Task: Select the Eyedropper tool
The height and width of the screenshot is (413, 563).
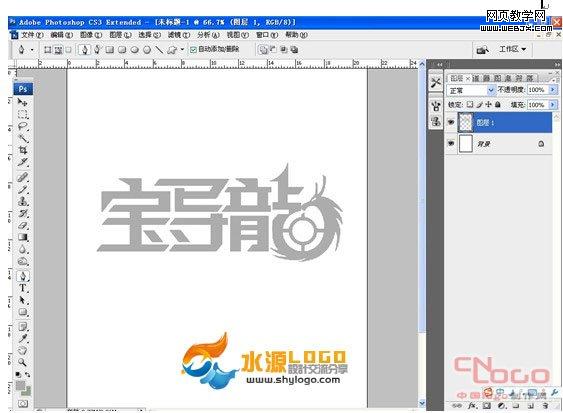Action: pyautogui.click(x=23, y=339)
